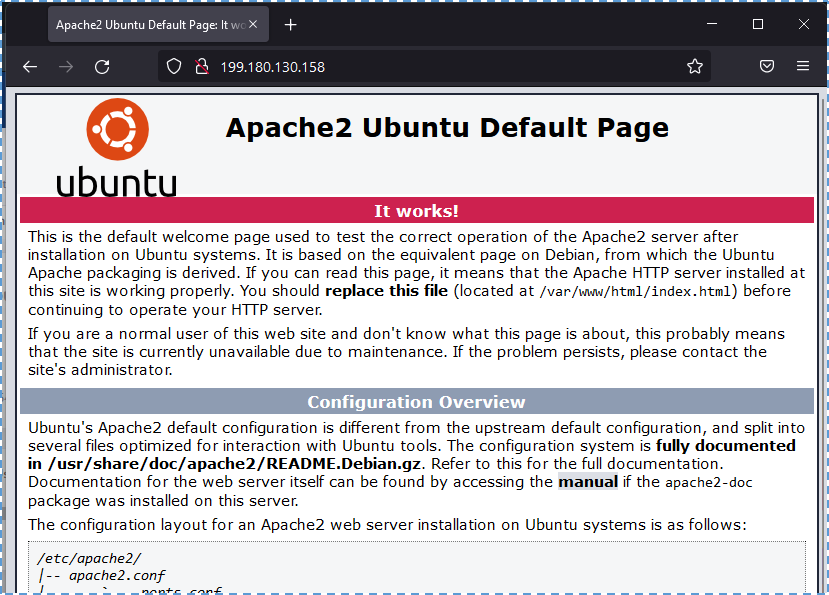Click the apache2-doc package name
Viewport: 829px width, 595px height.
708,482
